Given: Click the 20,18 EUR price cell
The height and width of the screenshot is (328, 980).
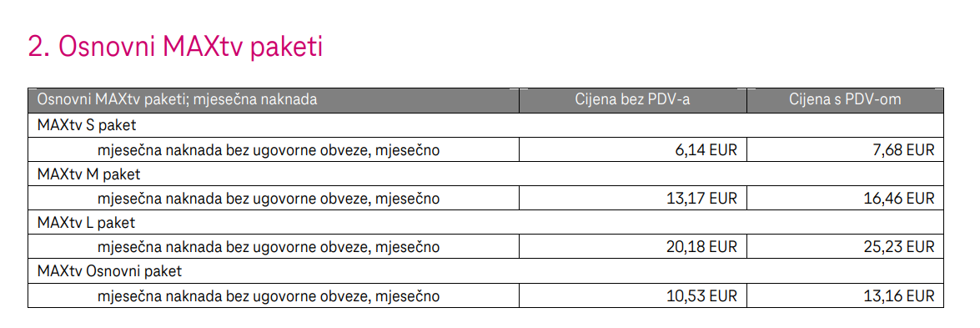Looking at the screenshot, I should coord(632,247).
